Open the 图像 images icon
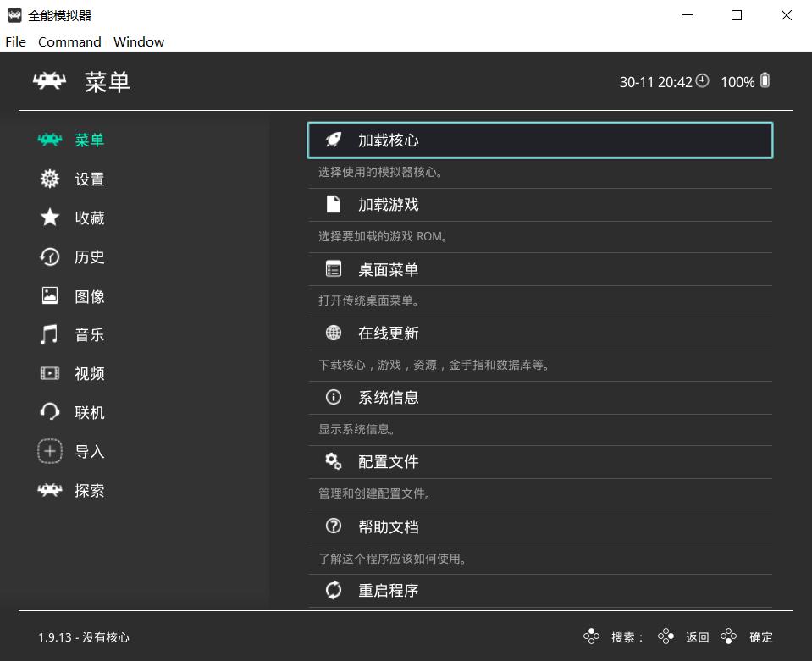The image size is (812, 661). point(50,295)
